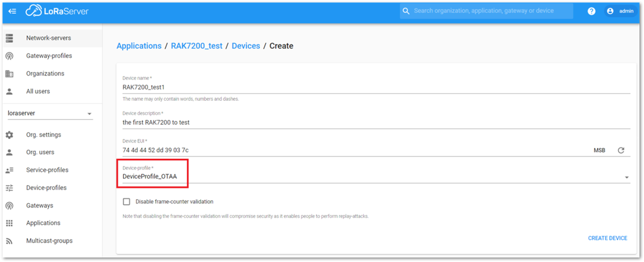This screenshot has height=262, width=644.
Task: Click the Network-servers sidebar icon
Action: [x=9, y=38]
